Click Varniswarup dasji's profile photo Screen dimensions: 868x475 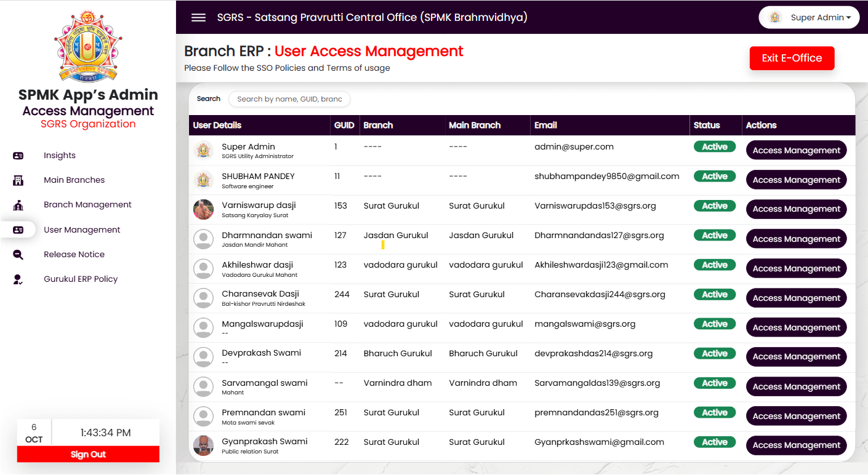click(x=203, y=209)
